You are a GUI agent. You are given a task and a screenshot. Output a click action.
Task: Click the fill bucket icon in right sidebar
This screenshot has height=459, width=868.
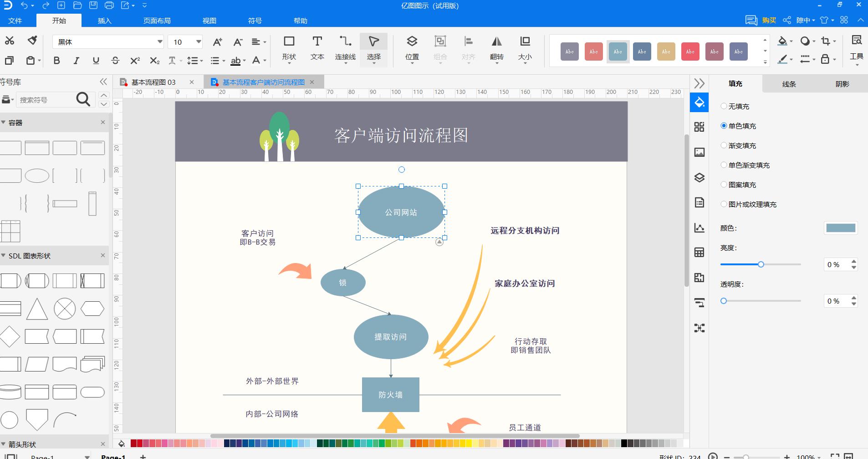pos(700,102)
